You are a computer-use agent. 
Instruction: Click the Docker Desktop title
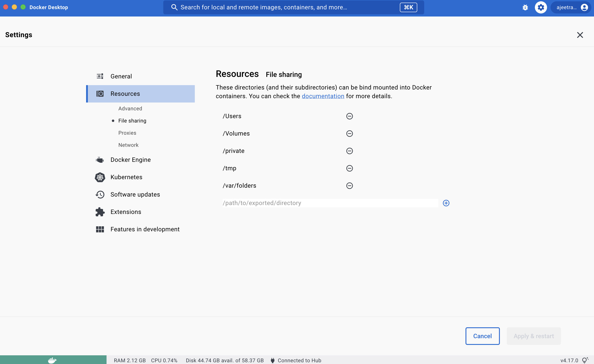coord(49,7)
